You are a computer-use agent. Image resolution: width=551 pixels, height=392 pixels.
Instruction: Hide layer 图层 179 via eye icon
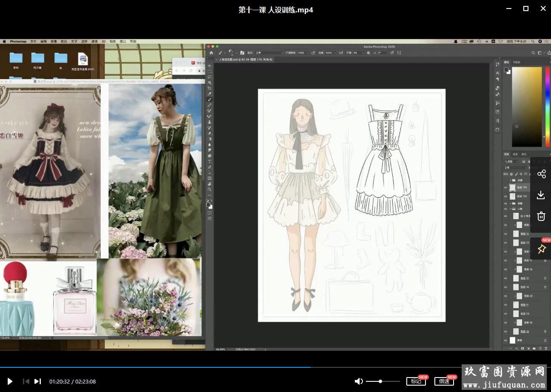505,187
